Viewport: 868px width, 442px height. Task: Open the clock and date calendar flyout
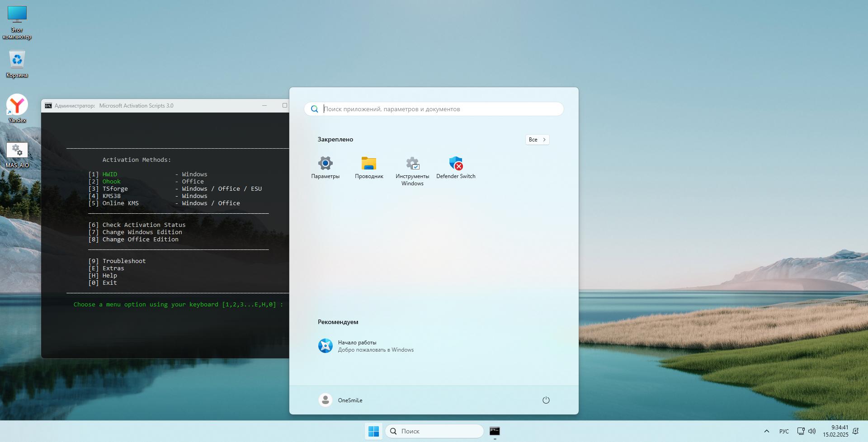tap(835, 431)
